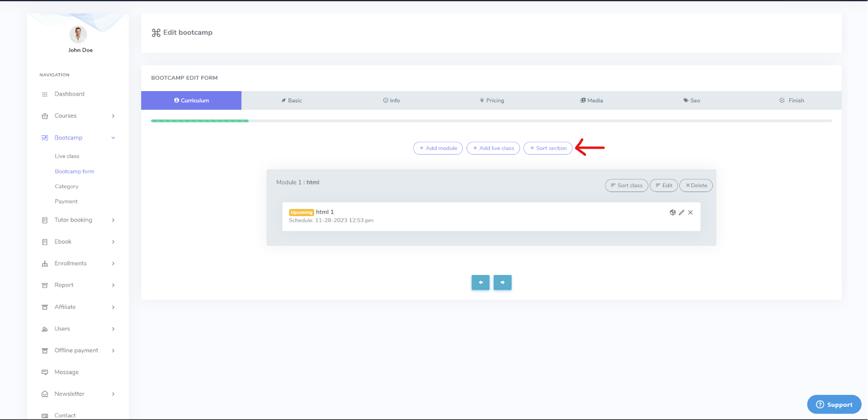Click John Doe profile avatar
The height and width of the screenshot is (420, 868).
click(x=78, y=34)
